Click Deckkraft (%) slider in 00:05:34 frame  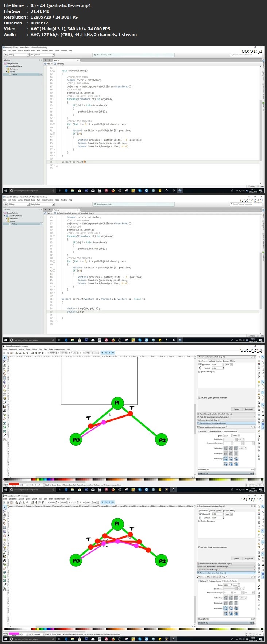pyautogui.click(x=226, y=473)
